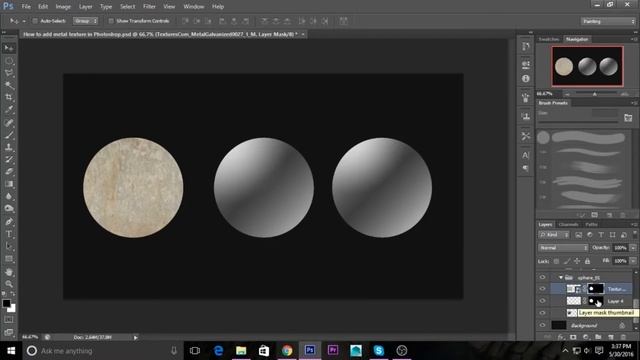Screen dimensions: 640x360
Task: Click the foreground color swatch
Action: 6,303
